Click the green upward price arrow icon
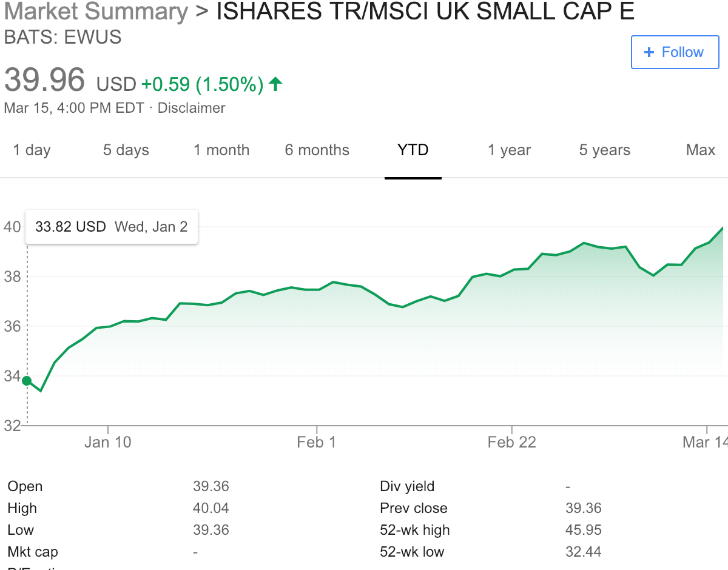Screen dimensions: 728x570 (276, 83)
